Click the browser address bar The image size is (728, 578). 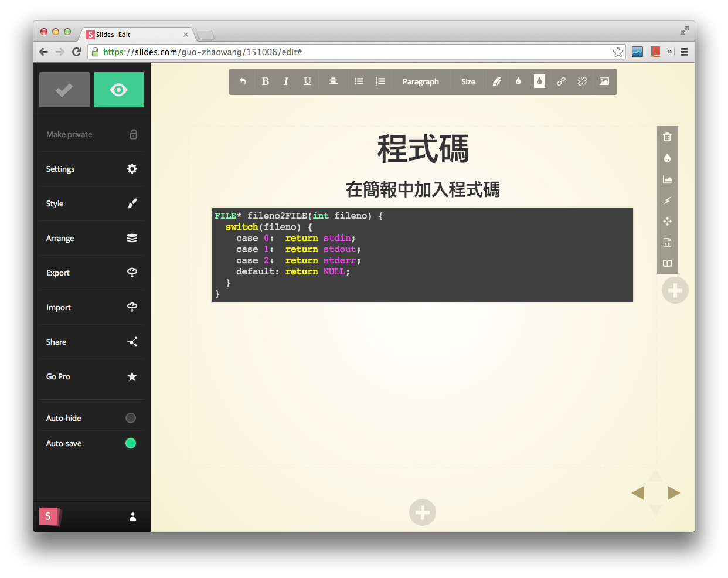click(352, 52)
